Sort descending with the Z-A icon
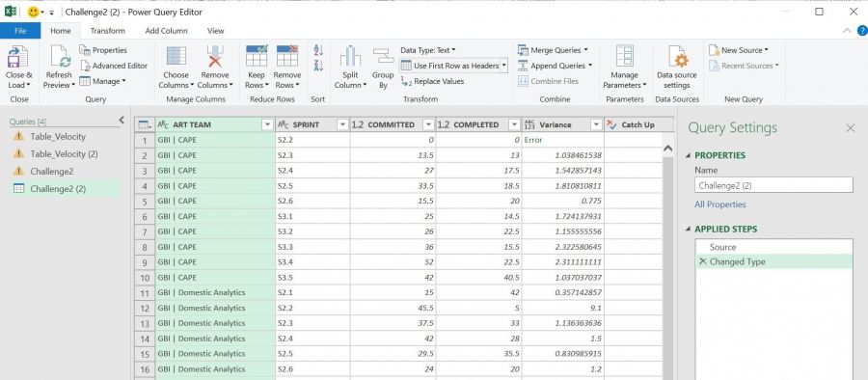 pos(318,66)
